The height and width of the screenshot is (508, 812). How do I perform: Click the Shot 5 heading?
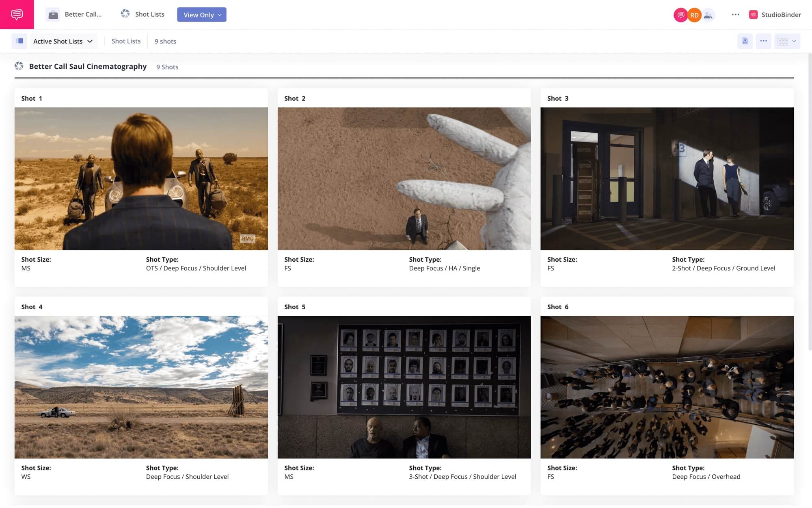click(x=295, y=307)
